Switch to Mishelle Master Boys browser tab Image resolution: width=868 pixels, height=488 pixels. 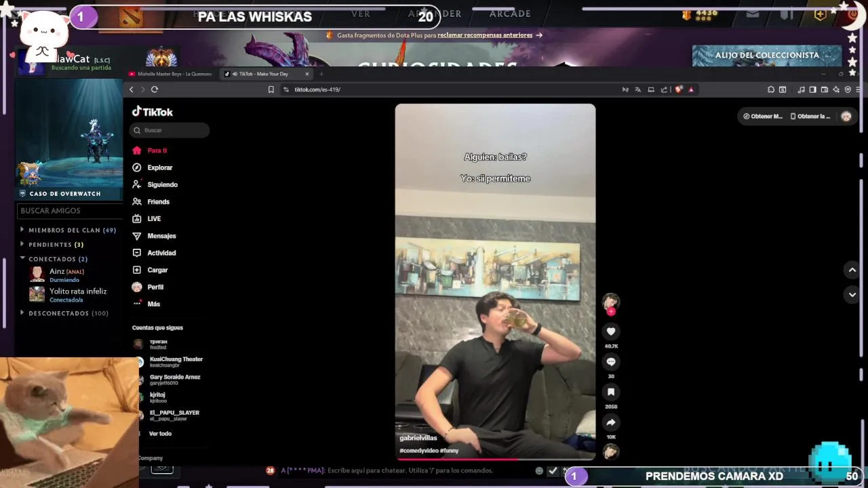click(171, 74)
